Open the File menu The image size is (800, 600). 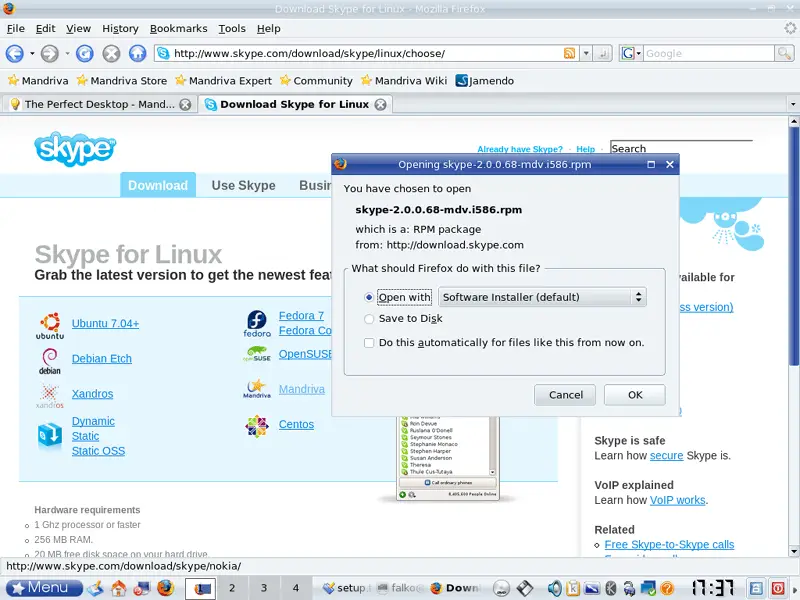[x=15, y=29]
